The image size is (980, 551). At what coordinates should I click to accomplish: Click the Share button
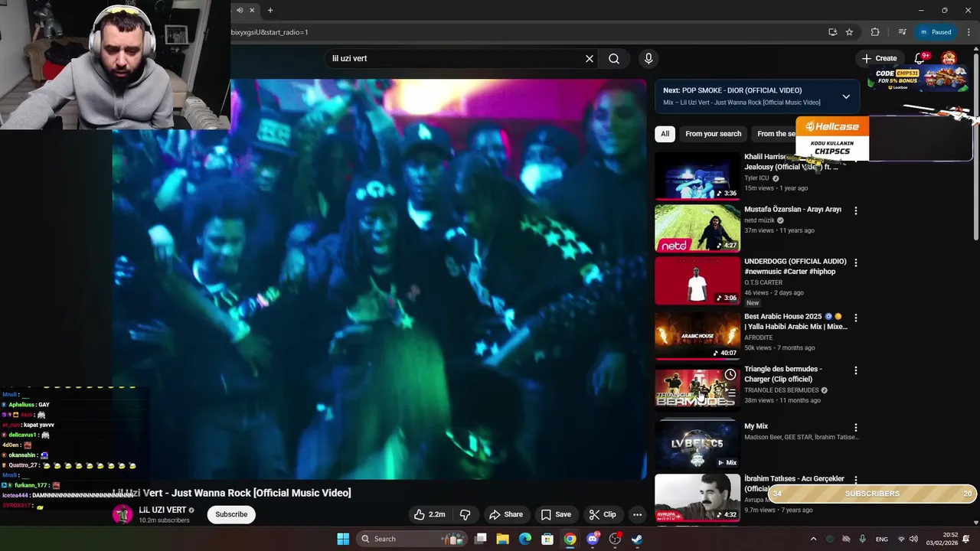[x=506, y=514]
